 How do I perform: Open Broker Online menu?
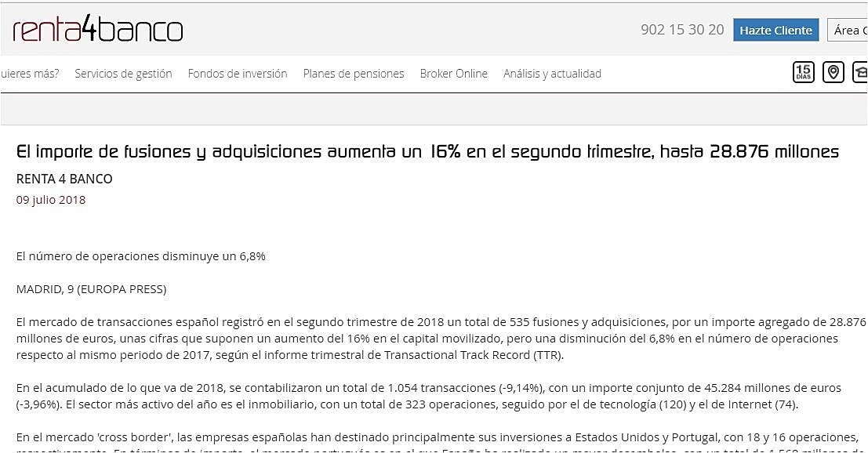pyautogui.click(x=454, y=74)
